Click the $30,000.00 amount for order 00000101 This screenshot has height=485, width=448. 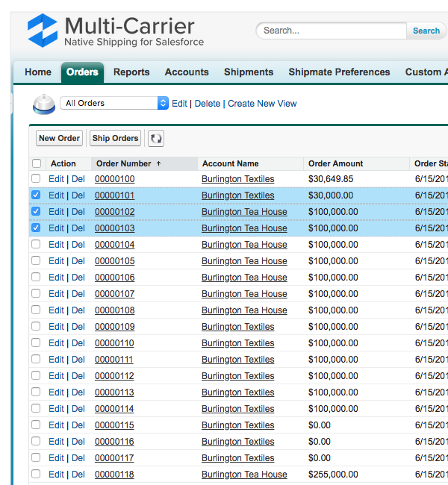click(331, 195)
